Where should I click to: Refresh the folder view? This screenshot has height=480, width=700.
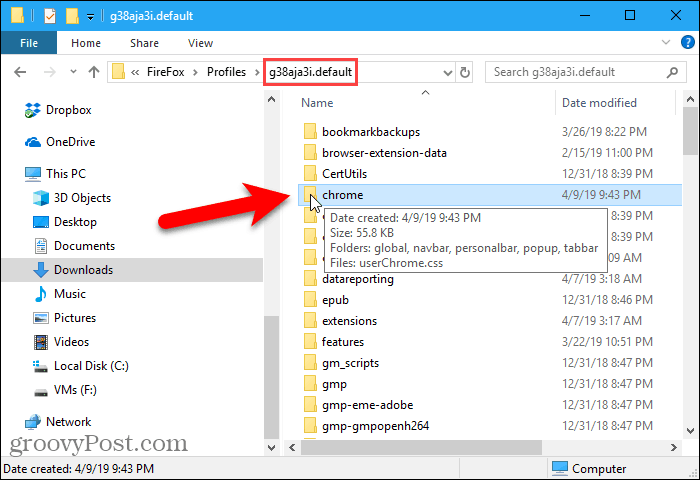pyautogui.click(x=465, y=72)
